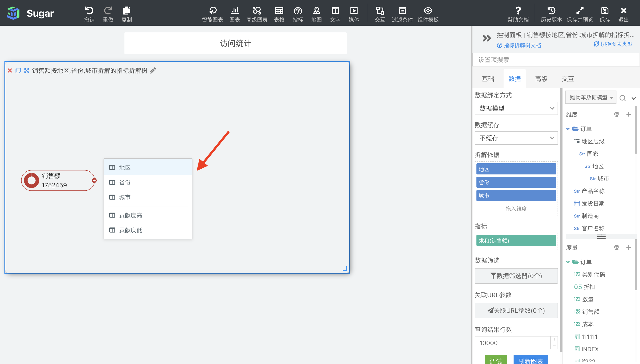The width and height of the screenshot is (640, 364).
Task: Click the Redo (重做) toolbar icon
Action: pos(108,14)
